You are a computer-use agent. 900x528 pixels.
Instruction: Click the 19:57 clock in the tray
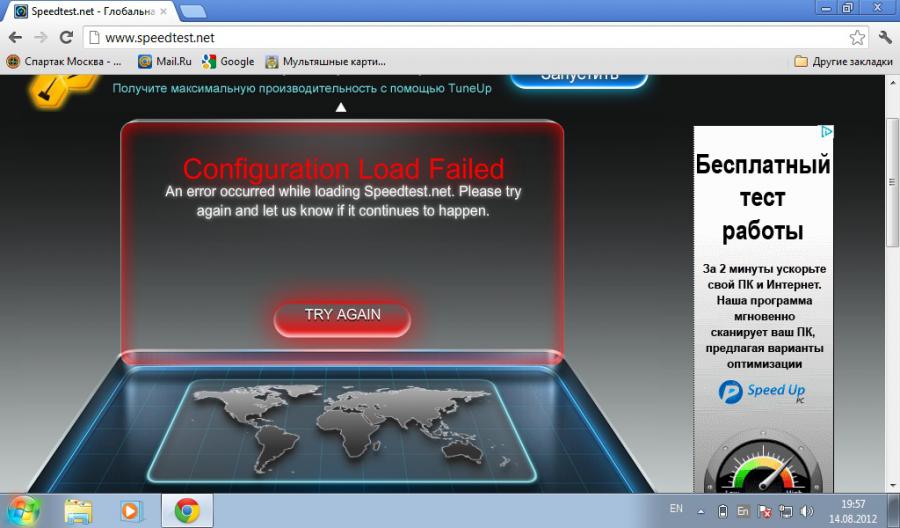point(853,504)
